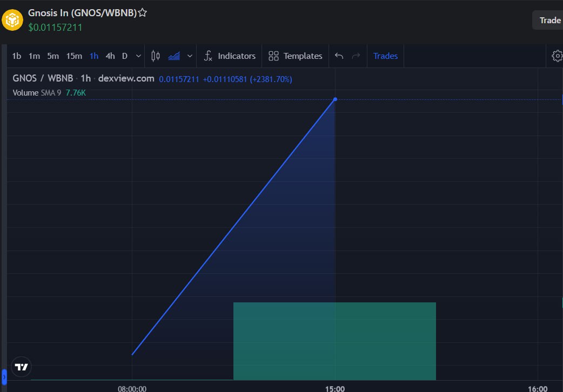Select the candlestick chart type icon
The height and width of the screenshot is (392, 563).
(156, 56)
